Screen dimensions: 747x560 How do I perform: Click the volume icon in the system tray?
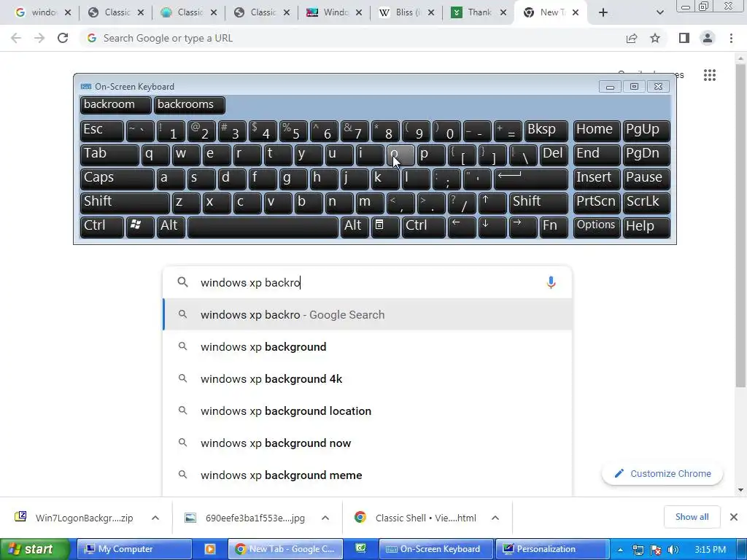673,550
